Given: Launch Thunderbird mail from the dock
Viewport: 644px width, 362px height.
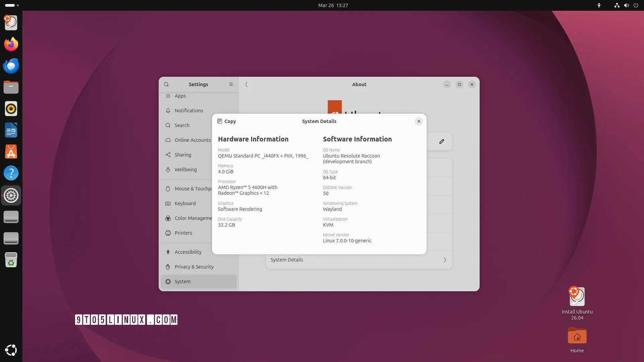Looking at the screenshot, I should click(11, 66).
